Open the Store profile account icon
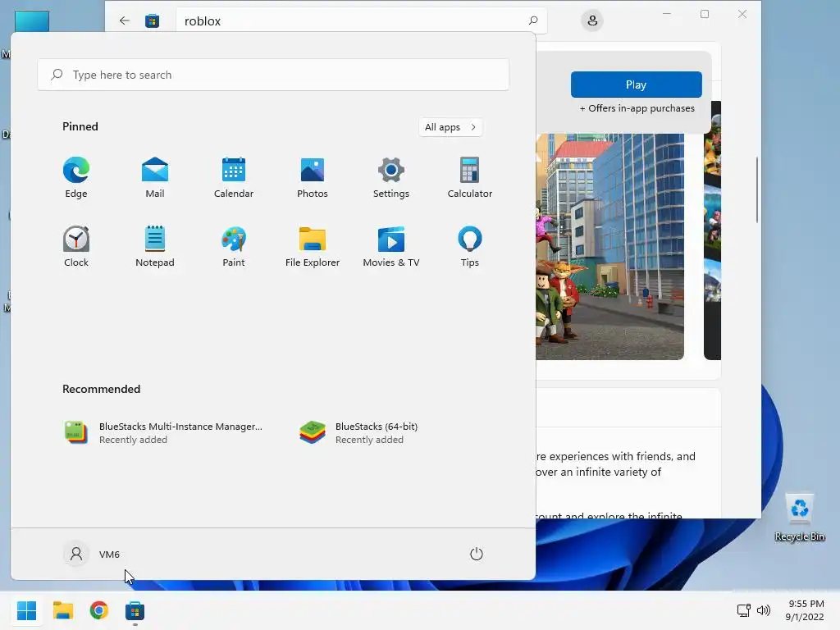The height and width of the screenshot is (630, 840). click(592, 21)
